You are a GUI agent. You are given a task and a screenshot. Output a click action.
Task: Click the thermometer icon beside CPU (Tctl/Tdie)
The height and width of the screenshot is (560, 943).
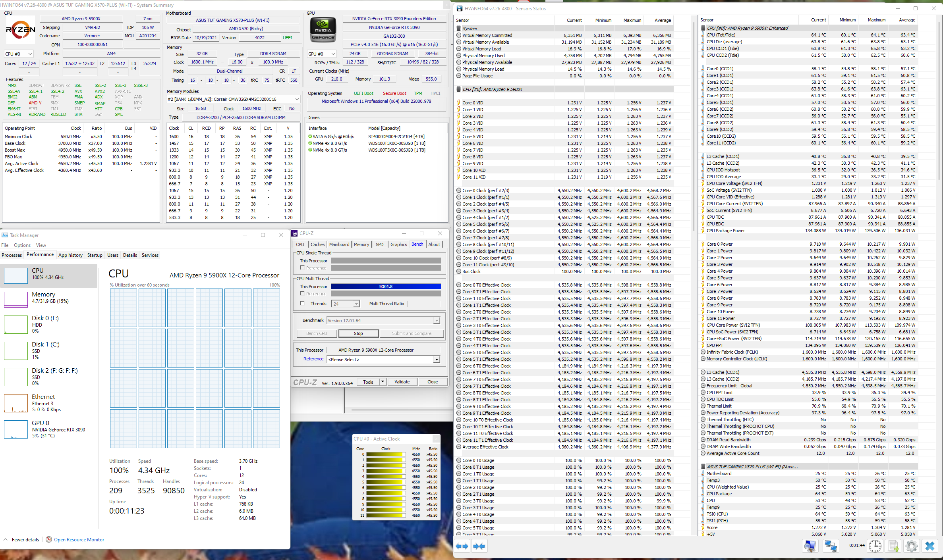tap(703, 35)
